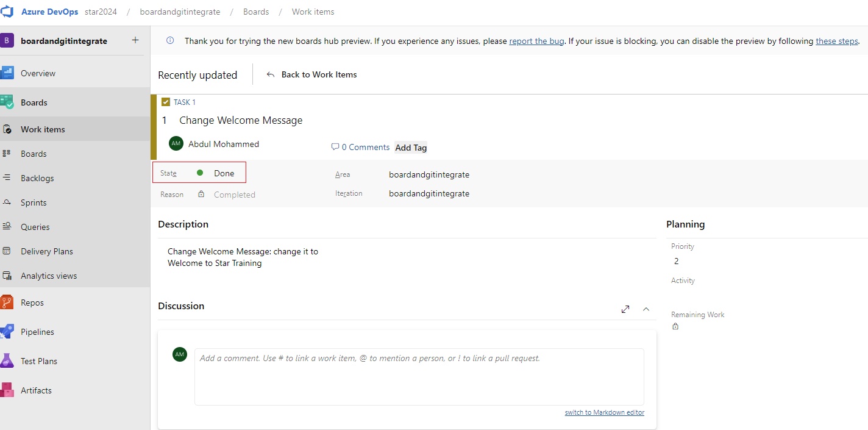Click the Add a comment text box
The height and width of the screenshot is (430, 868).
pos(419,376)
